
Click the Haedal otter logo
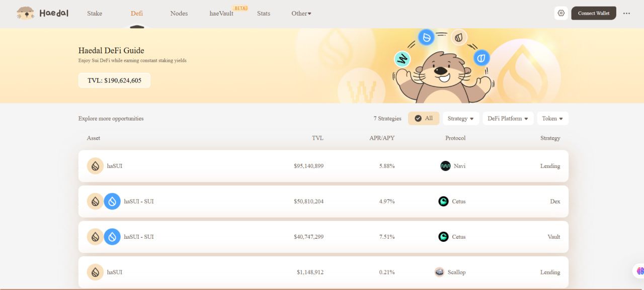pyautogui.click(x=25, y=13)
